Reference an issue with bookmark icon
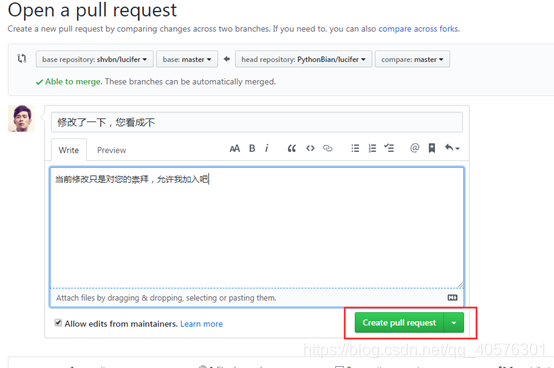 432,148
